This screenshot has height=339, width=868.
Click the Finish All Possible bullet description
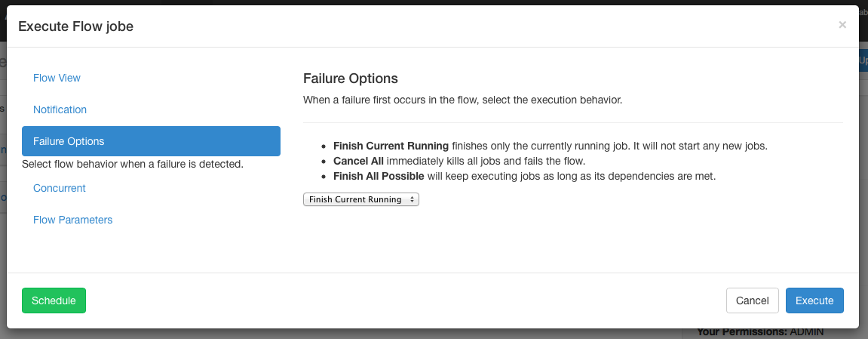pyautogui.click(x=523, y=176)
